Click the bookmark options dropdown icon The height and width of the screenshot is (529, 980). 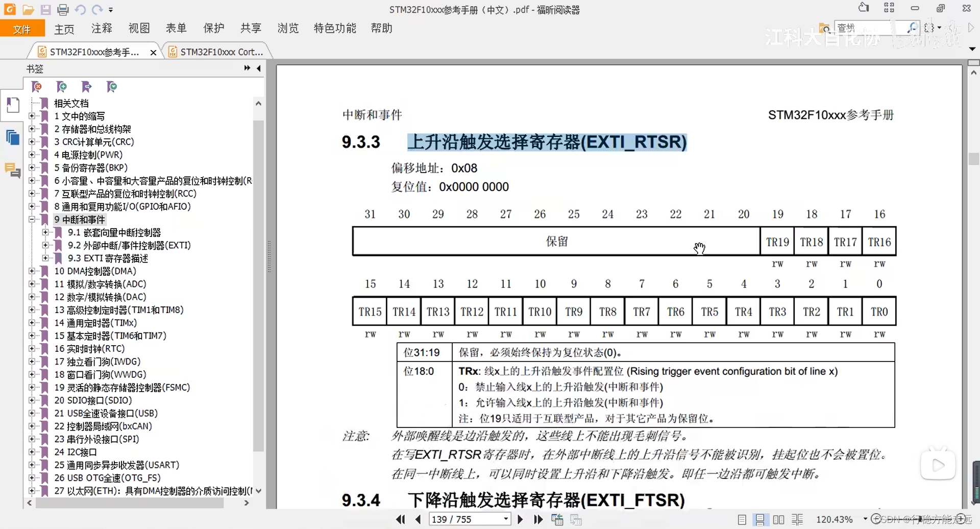click(112, 87)
